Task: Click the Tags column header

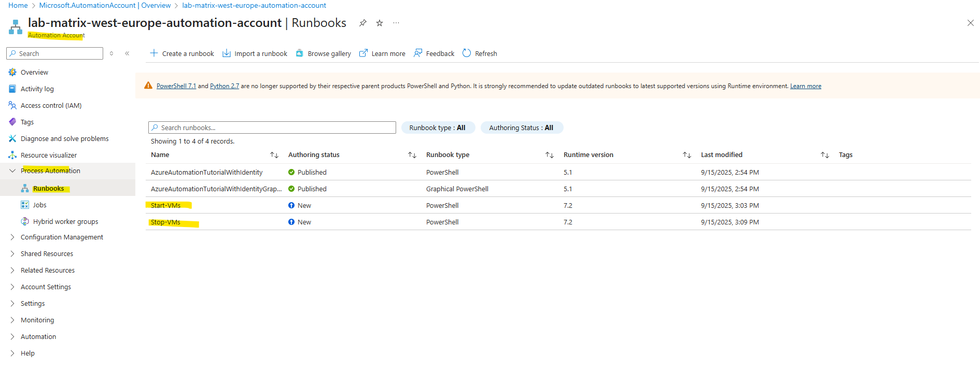Action: point(846,155)
